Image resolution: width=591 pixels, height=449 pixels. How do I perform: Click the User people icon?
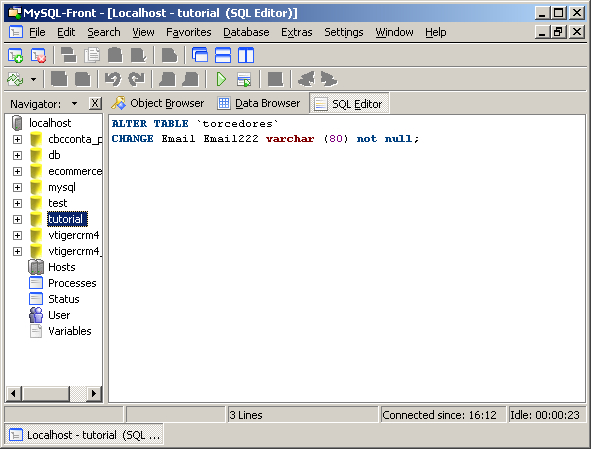pyautogui.click(x=36, y=315)
